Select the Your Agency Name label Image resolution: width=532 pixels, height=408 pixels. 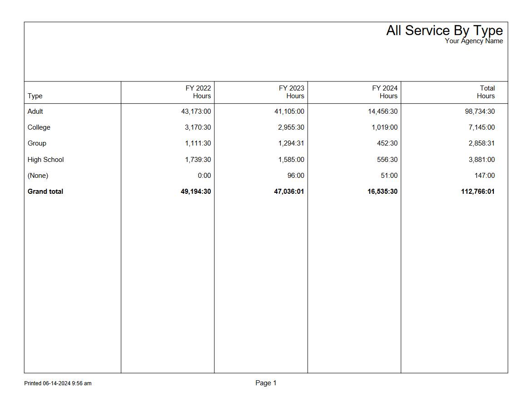pos(474,41)
